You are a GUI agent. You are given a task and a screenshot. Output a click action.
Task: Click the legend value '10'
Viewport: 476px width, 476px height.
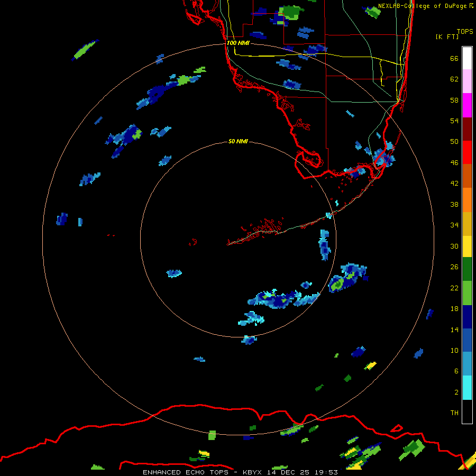pyautogui.click(x=454, y=350)
